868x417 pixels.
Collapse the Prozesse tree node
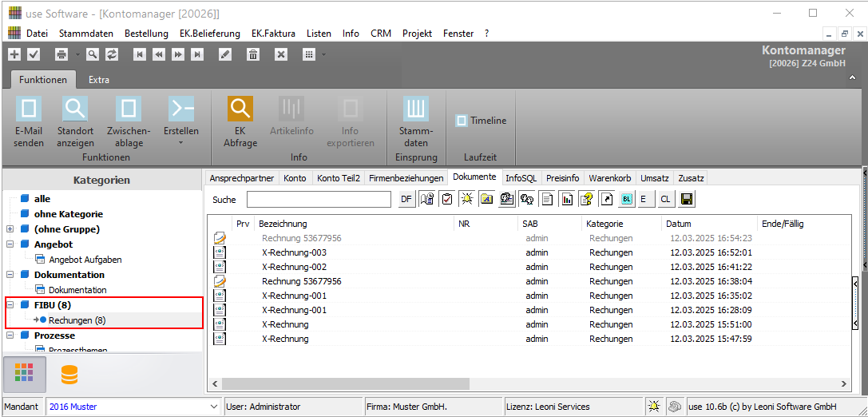(x=10, y=336)
